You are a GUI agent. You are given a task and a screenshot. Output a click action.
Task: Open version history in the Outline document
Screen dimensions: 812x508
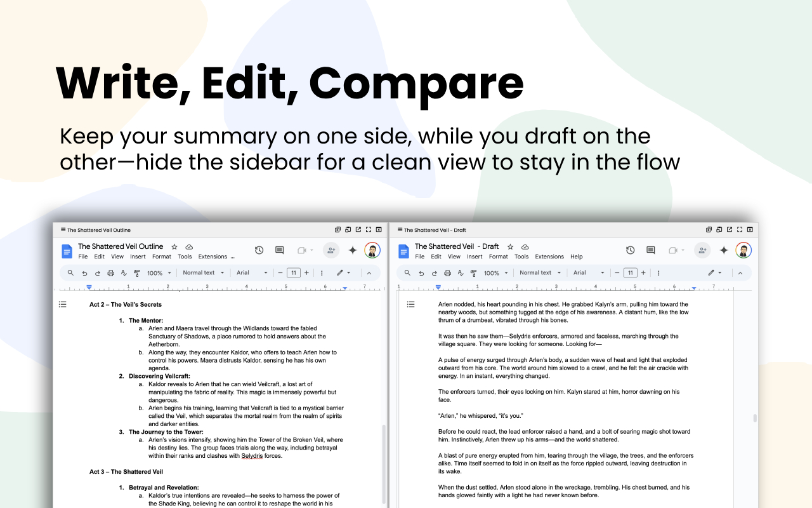pyautogui.click(x=259, y=250)
